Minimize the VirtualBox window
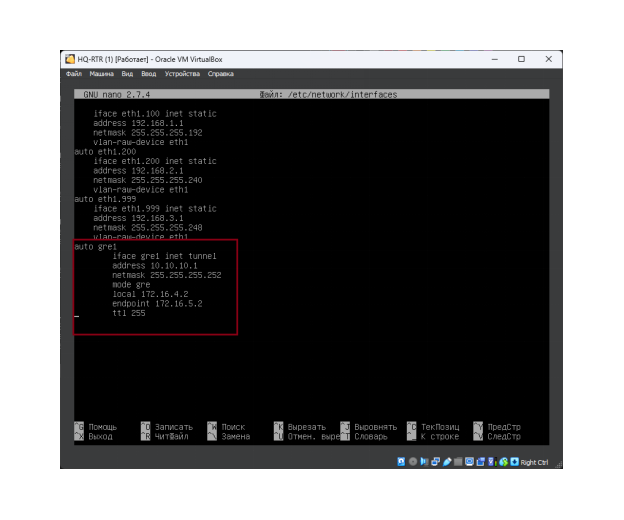 click(495, 59)
